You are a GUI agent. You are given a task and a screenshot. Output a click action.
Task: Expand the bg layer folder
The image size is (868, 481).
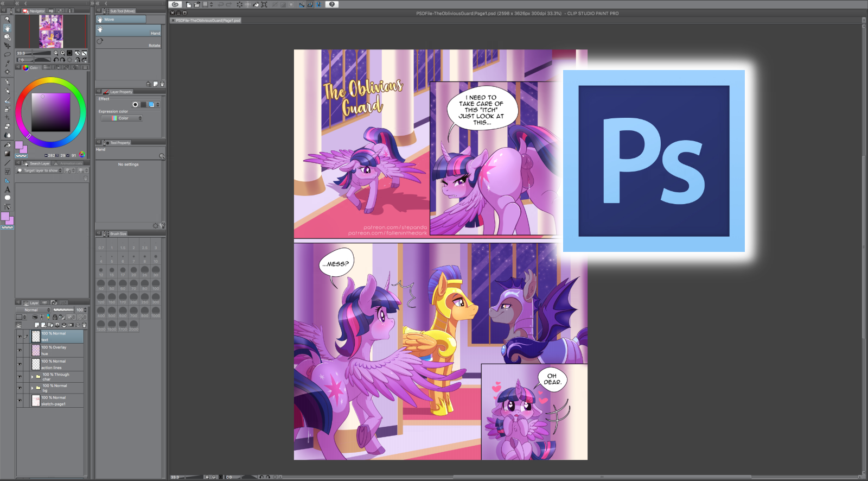click(x=33, y=388)
